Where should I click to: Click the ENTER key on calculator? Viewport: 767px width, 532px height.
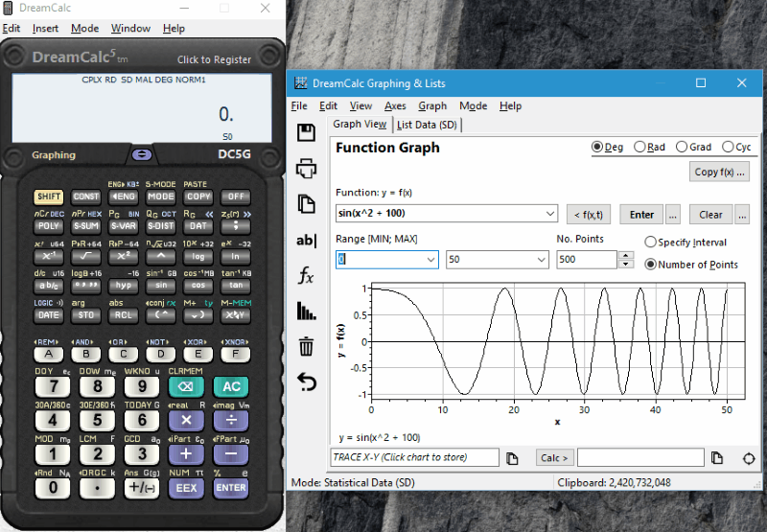pos(231,488)
